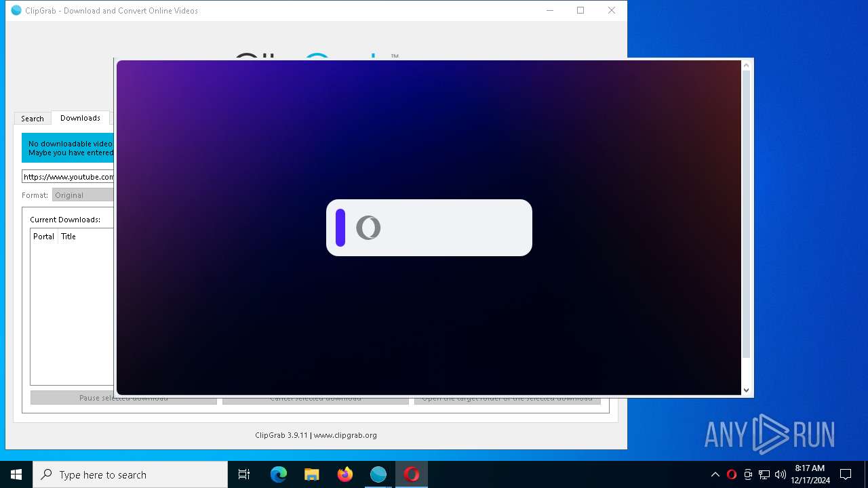
Task: Click the ClipGrab icon in title bar
Action: pos(16,10)
